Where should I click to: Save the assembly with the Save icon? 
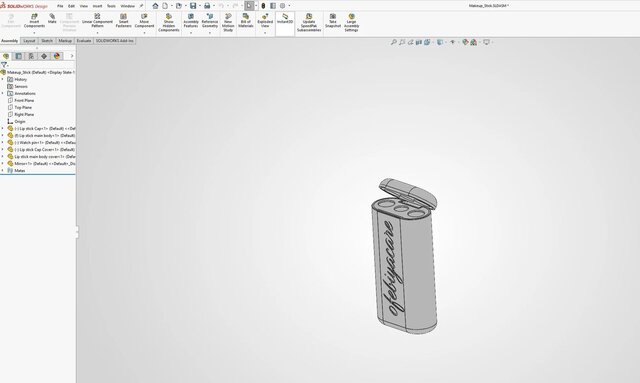click(193, 6)
